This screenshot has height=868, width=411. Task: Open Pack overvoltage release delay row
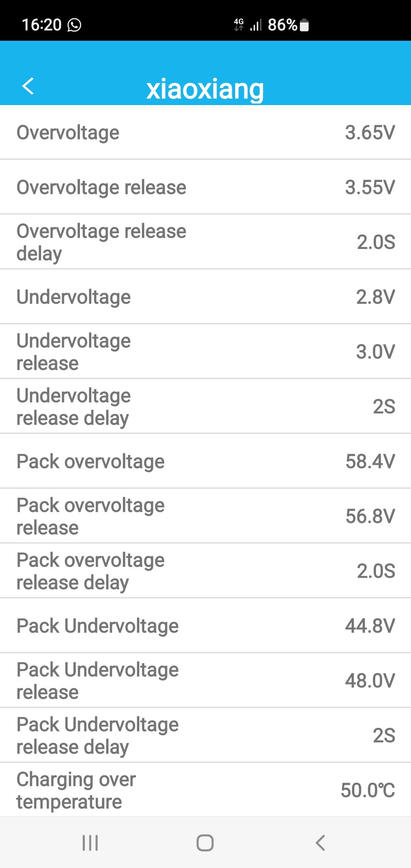pyautogui.click(x=205, y=571)
